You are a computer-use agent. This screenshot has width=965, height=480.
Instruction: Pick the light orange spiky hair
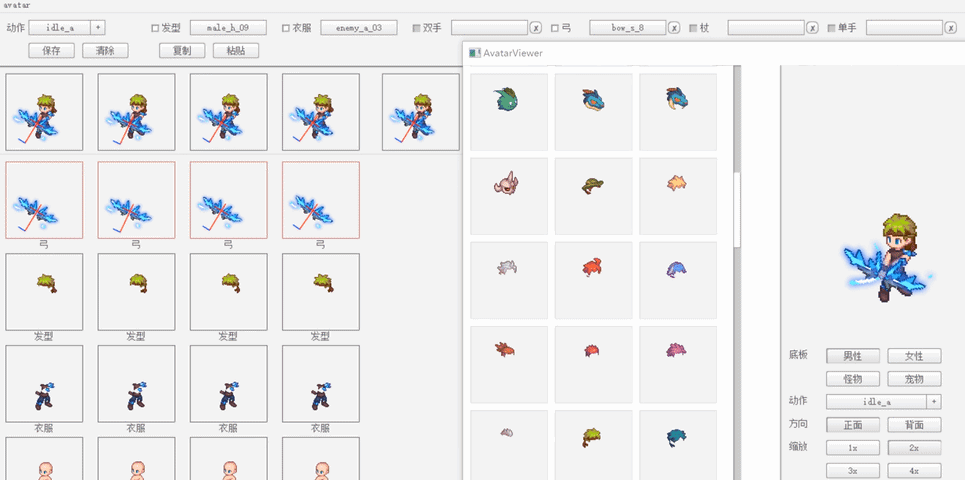678,196
